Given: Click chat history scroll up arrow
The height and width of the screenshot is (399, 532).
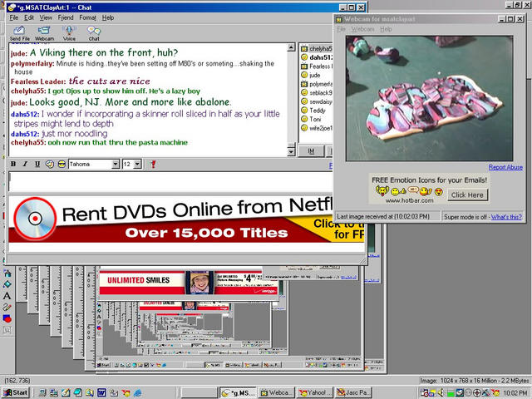Looking at the screenshot, I should [x=291, y=48].
